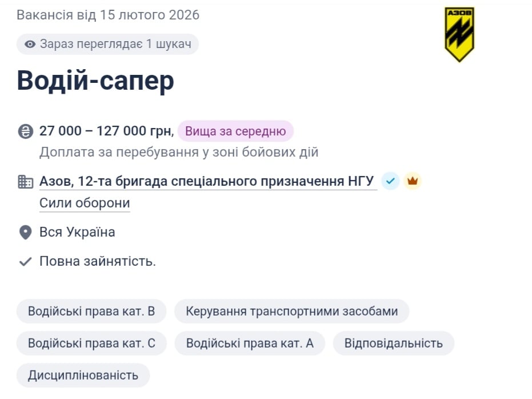
Task: Select the Водійські права кат. B tag
Action: point(91,311)
